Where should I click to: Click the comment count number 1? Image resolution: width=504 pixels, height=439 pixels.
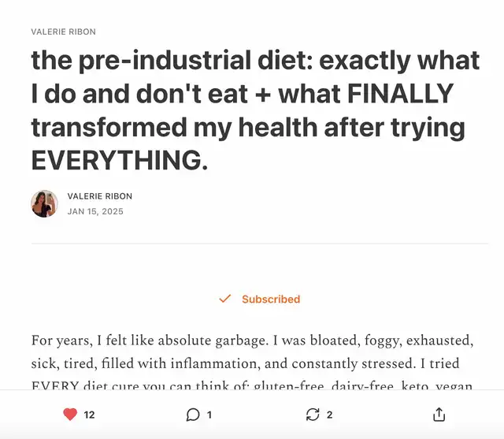209,415
